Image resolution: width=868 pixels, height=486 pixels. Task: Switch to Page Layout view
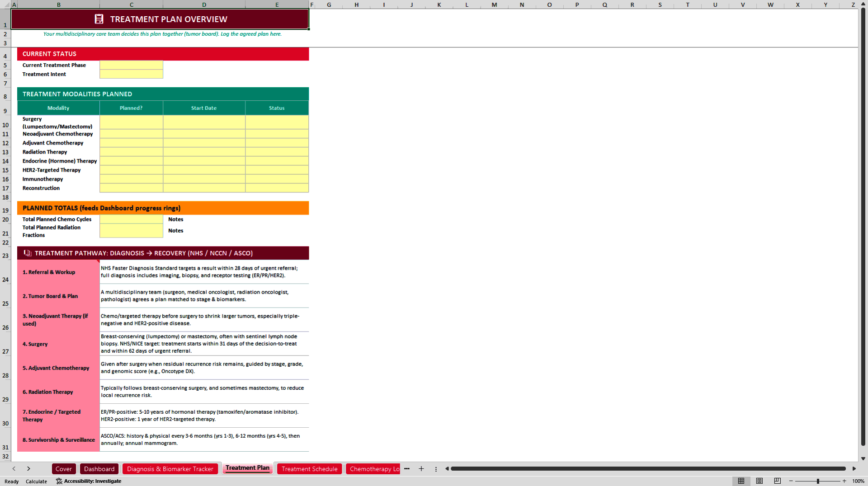tap(759, 481)
